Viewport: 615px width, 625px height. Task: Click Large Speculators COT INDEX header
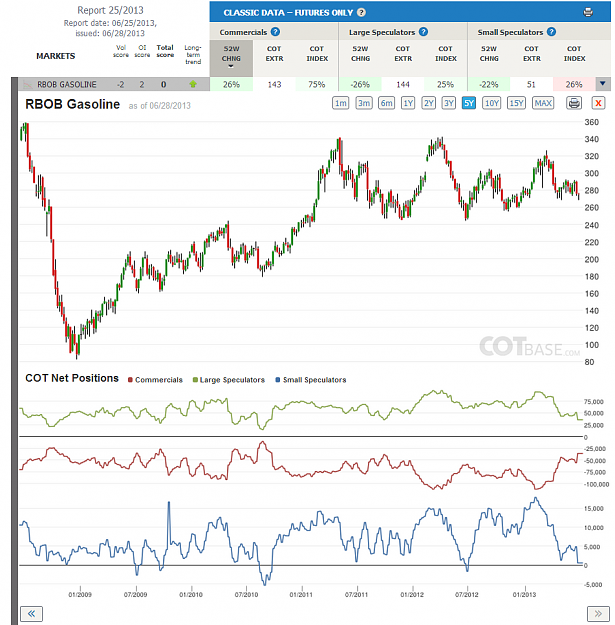(446, 54)
